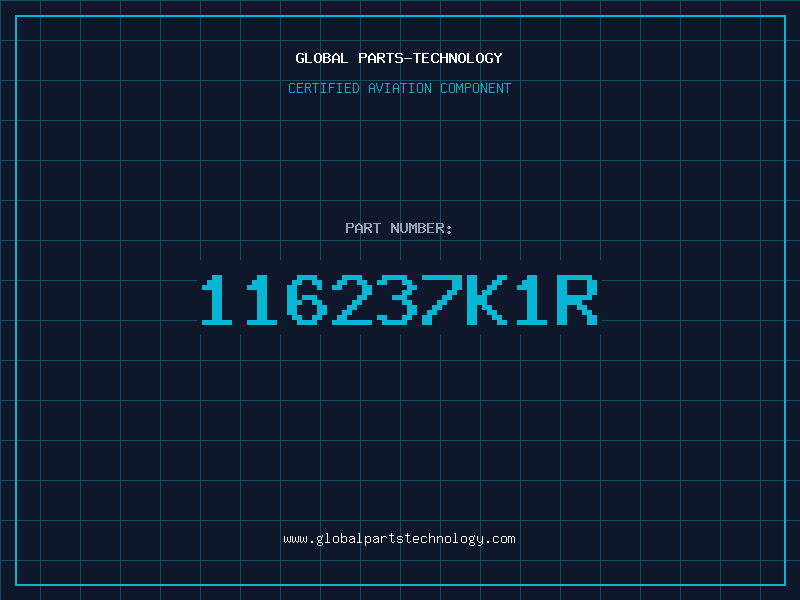Open the www.globalpartstechnology.com link
The width and height of the screenshot is (800, 600).
pos(399,539)
